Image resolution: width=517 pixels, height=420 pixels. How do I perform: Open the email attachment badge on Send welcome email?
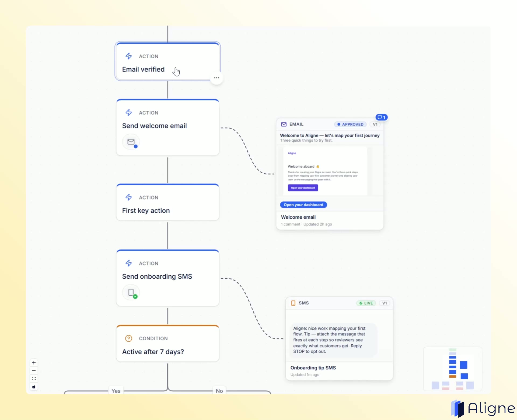pos(131,142)
